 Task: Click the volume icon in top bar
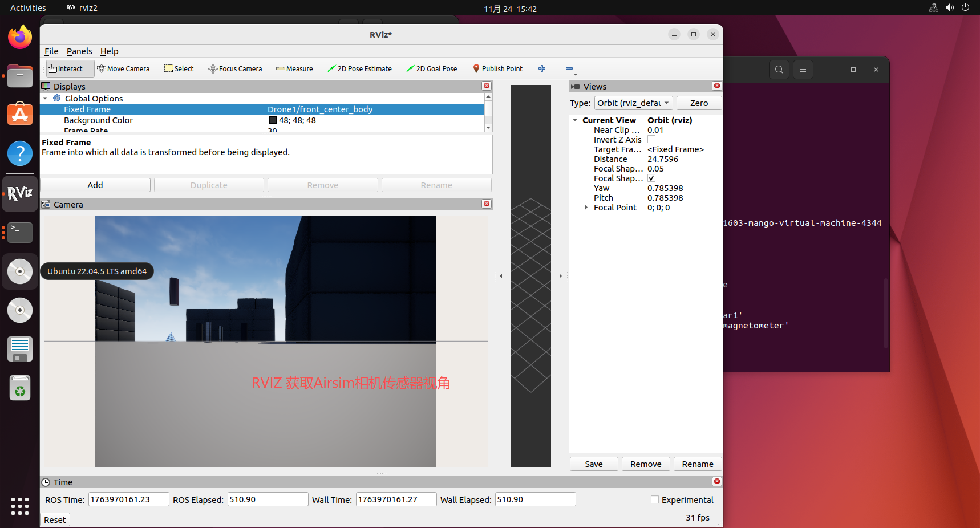point(950,8)
